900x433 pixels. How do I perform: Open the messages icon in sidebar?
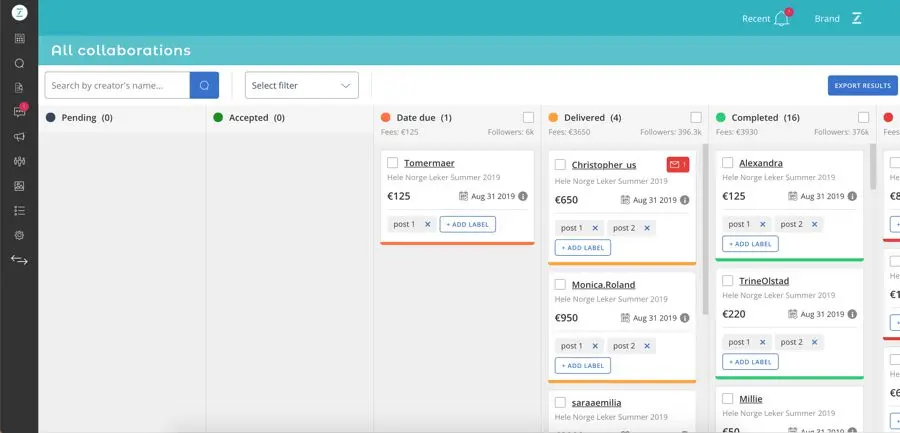(19, 112)
